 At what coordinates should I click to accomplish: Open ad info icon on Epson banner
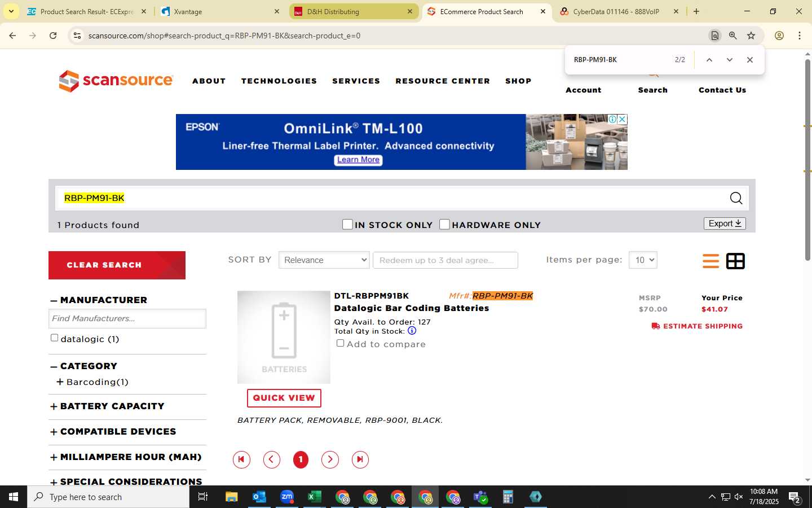612,119
